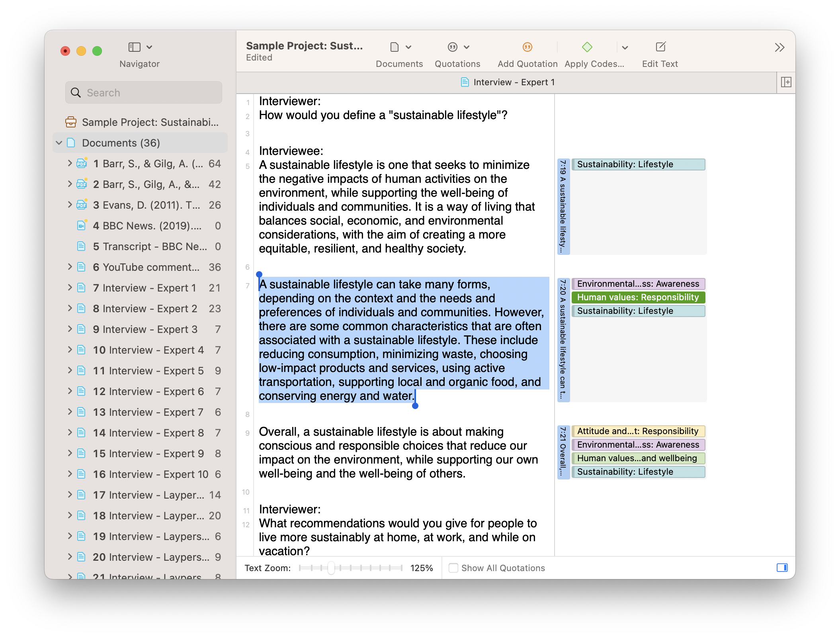
Task: Toggle the right inspector panel icon
Action: [x=782, y=568]
